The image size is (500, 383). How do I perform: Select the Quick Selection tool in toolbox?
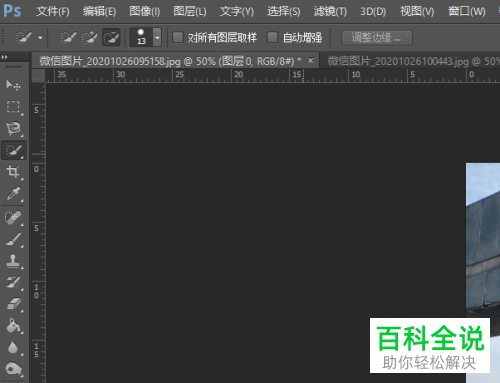click(14, 150)
